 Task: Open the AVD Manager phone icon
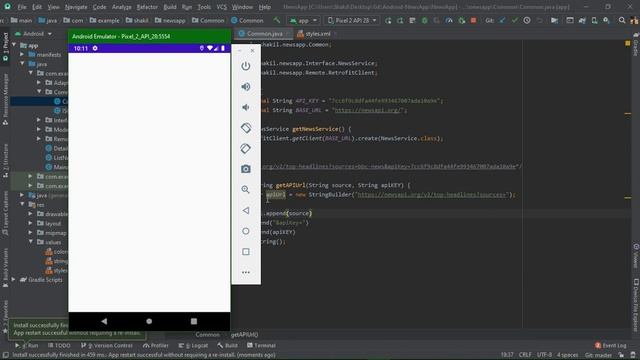point(594,20)
